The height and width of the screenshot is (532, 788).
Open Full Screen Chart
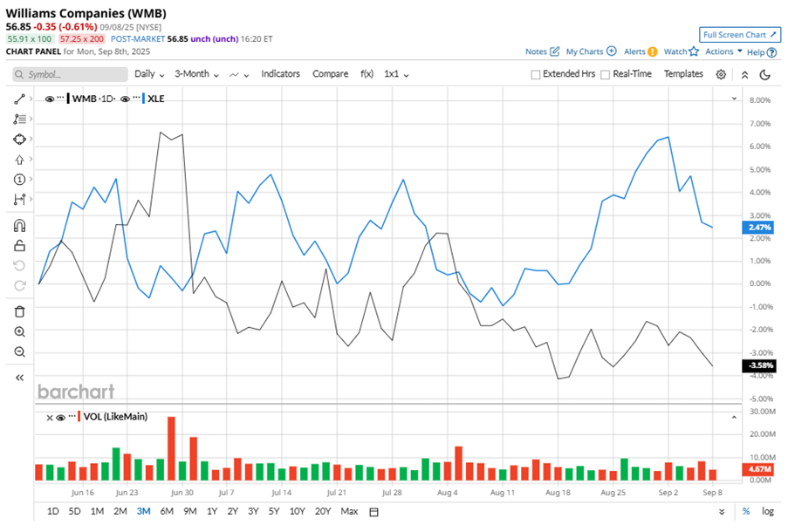pyautogui.click(x=740, y=35)
